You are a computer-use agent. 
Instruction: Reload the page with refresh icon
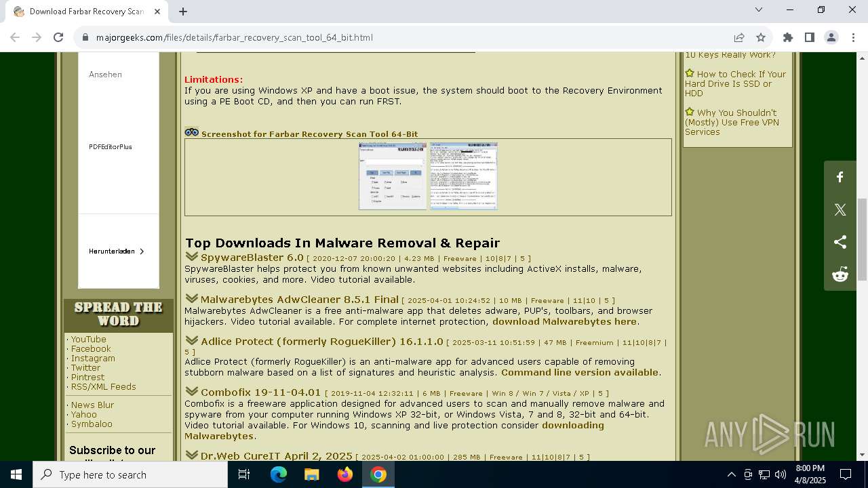coord(58,37)
